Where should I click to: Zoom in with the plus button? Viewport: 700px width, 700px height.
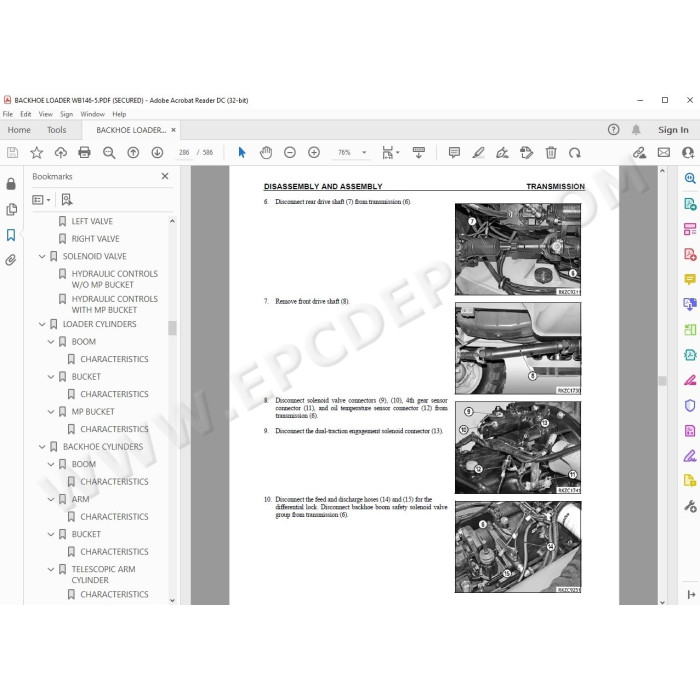coord(314,153)
